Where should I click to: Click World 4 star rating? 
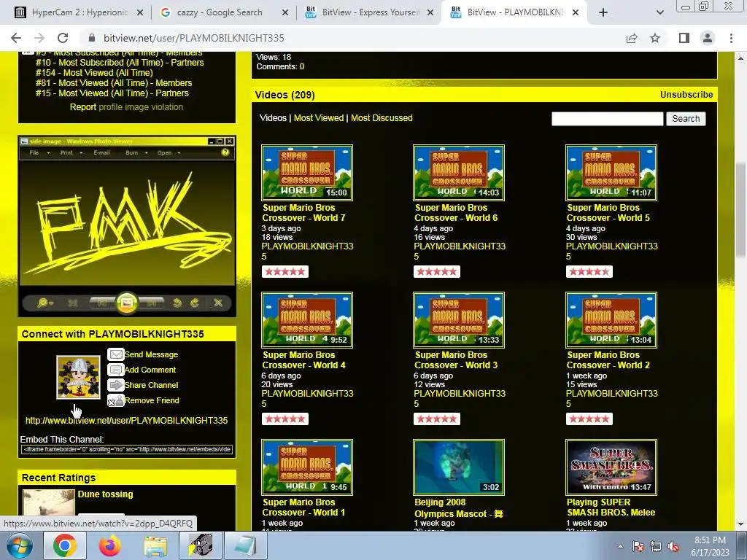coord(285,419)
